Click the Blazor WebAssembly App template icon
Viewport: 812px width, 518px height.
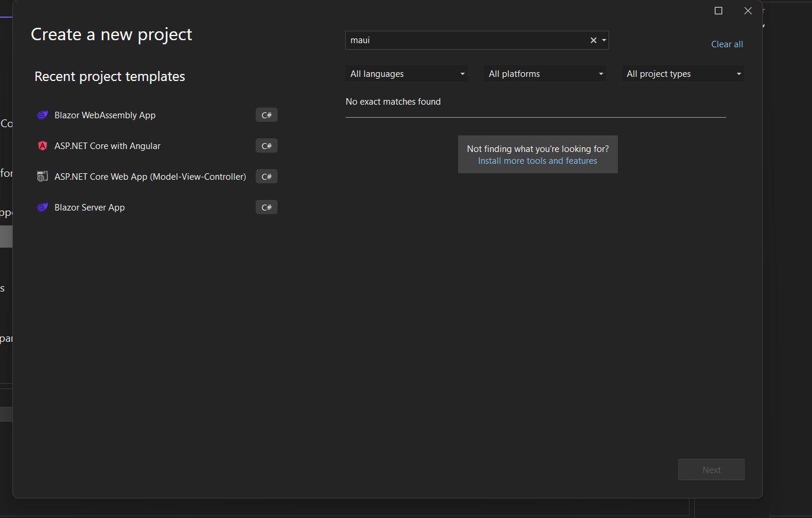(x=42, y=115)
